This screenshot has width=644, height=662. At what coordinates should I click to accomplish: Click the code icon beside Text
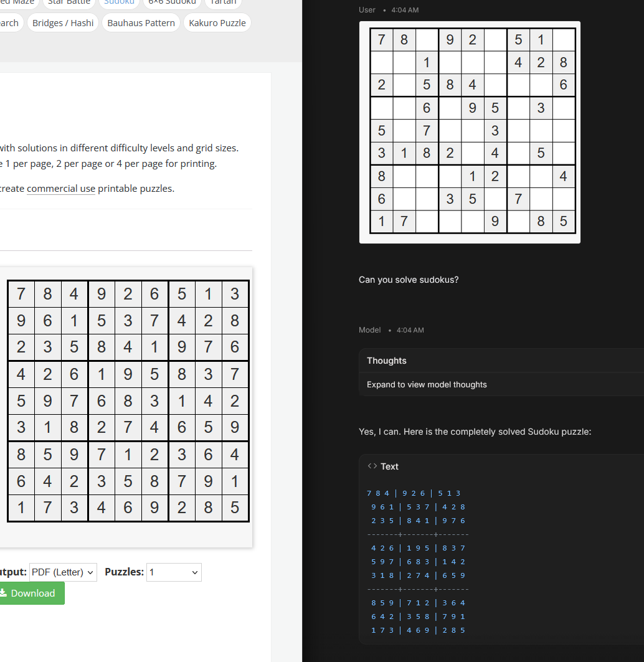372,466
